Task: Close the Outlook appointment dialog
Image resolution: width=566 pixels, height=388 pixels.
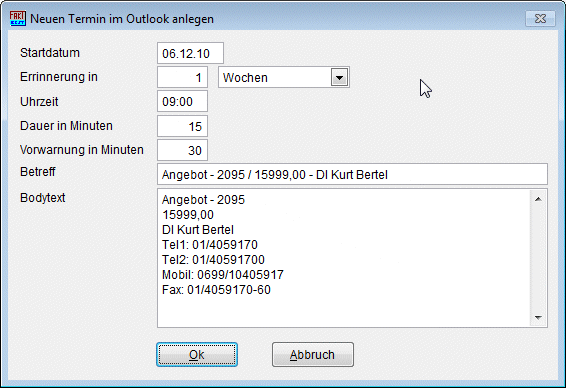Action: (x=540, y=18)
